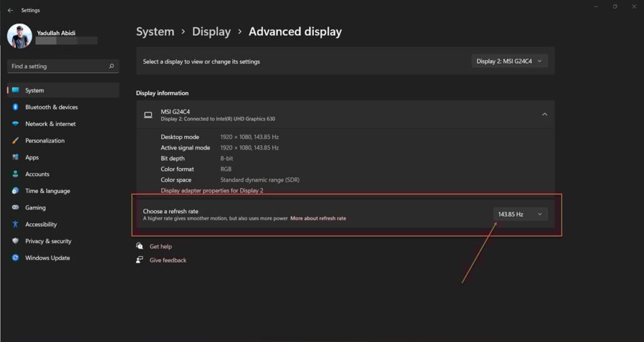Click the Apps grid icon

pos(16,157)
